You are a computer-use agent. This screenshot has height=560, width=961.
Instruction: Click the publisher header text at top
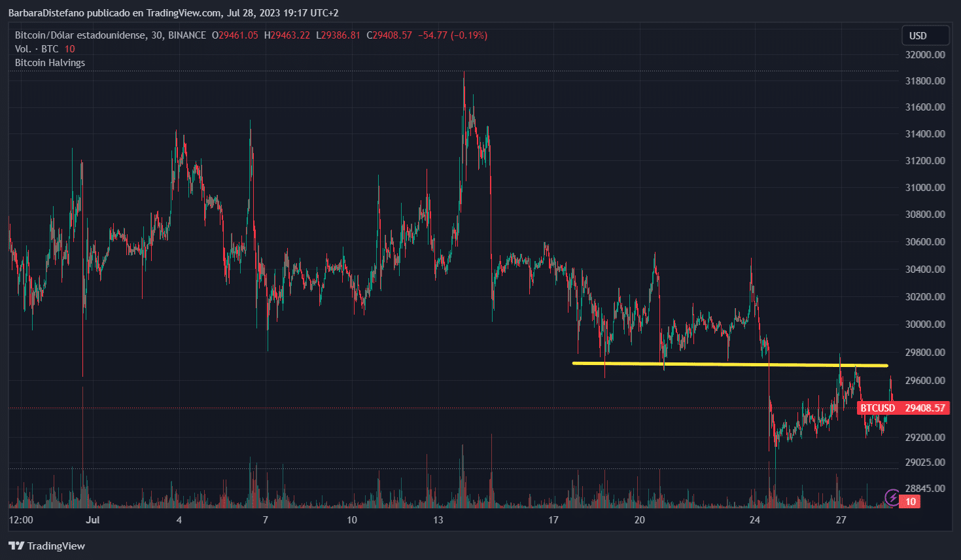[173, 13]
